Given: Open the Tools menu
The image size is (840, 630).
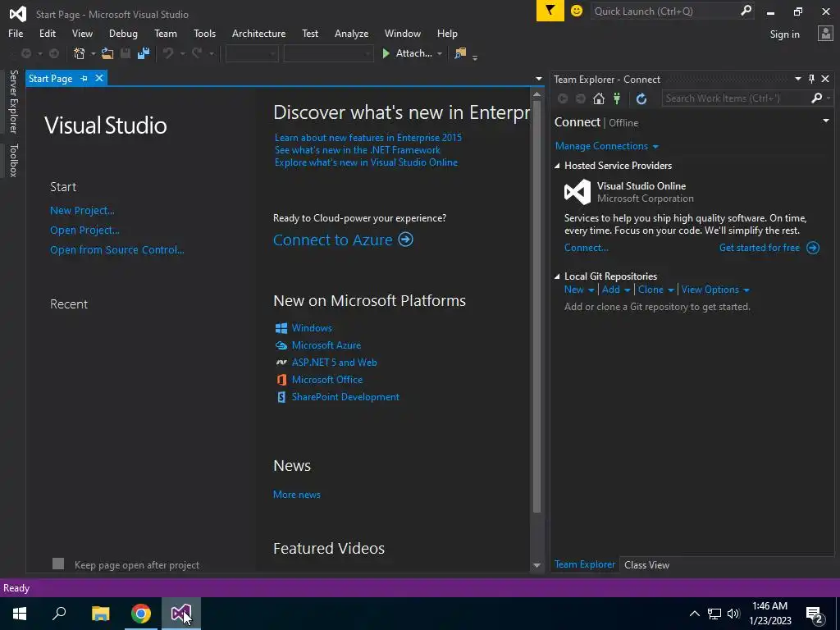Looking at the screenshot, I should coord(204,33).
